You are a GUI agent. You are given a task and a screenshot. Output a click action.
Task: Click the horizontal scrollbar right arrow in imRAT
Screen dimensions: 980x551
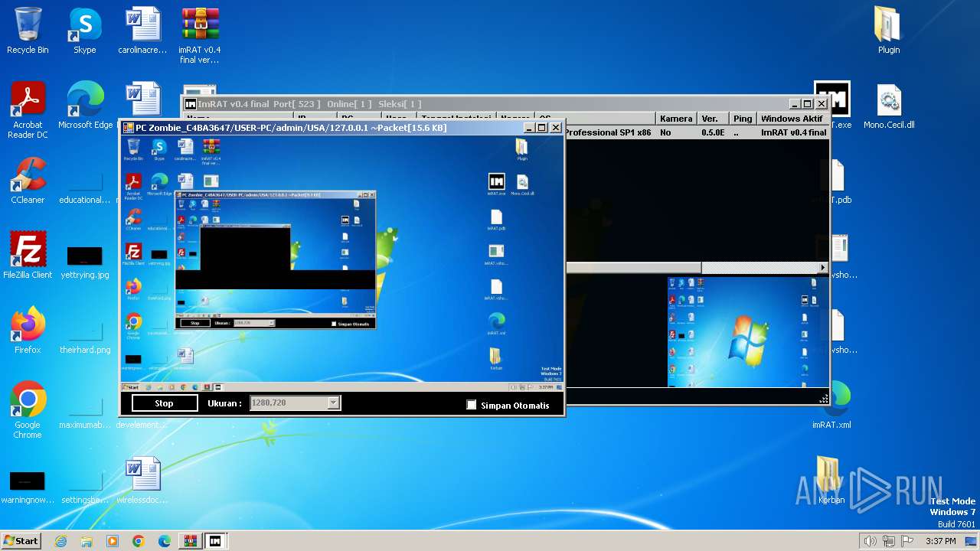click(x=823, y=268)
